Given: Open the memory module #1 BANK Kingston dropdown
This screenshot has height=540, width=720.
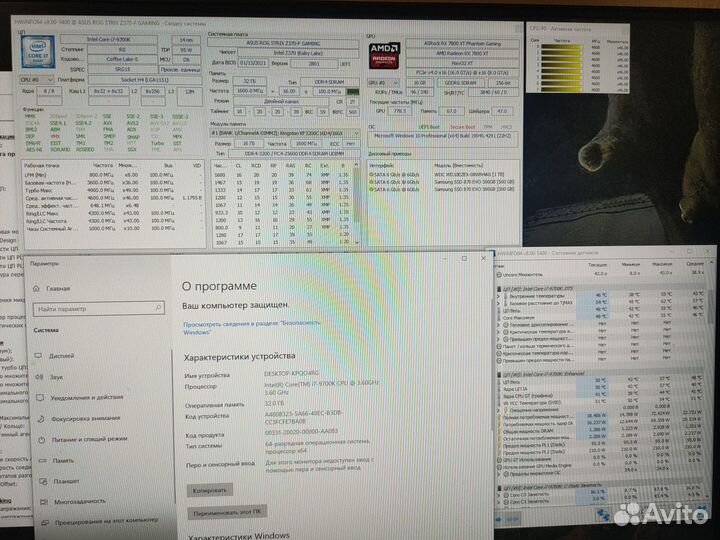Looking at the screenshot, I should coord(285,133).
